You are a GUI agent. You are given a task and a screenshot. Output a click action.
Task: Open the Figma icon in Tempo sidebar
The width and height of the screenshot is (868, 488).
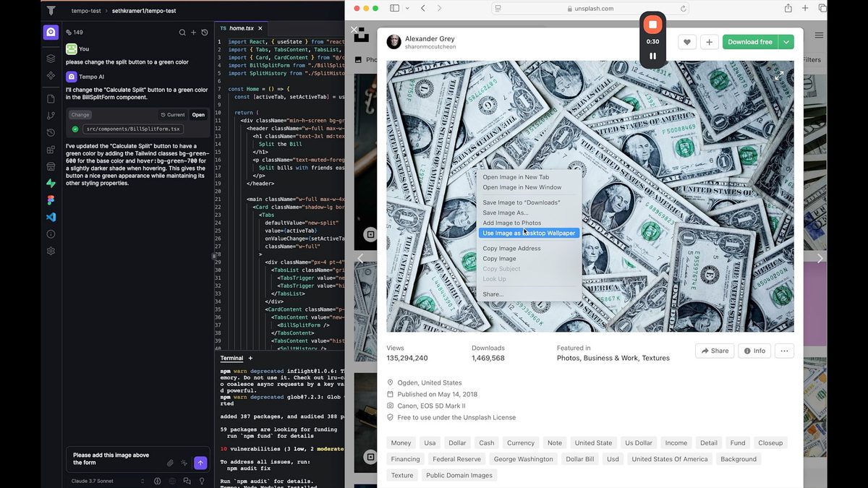[x=51, y=200]
